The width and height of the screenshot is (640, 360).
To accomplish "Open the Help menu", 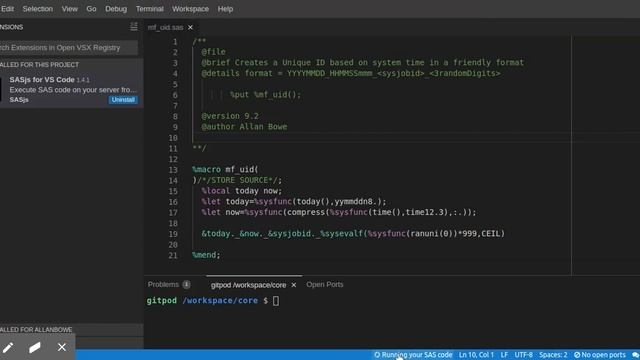I will click(x=225, y=9).
